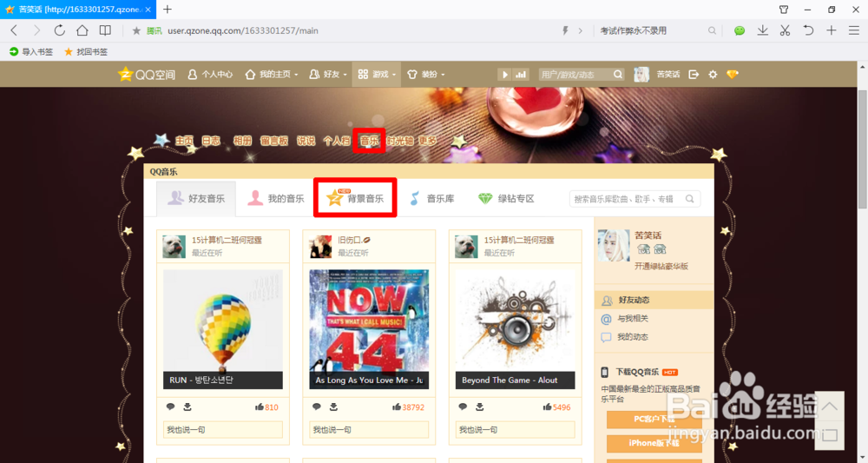The image size is (868, 463).
Task: Open Qzone settings gear icon
Action: (713, 74)
